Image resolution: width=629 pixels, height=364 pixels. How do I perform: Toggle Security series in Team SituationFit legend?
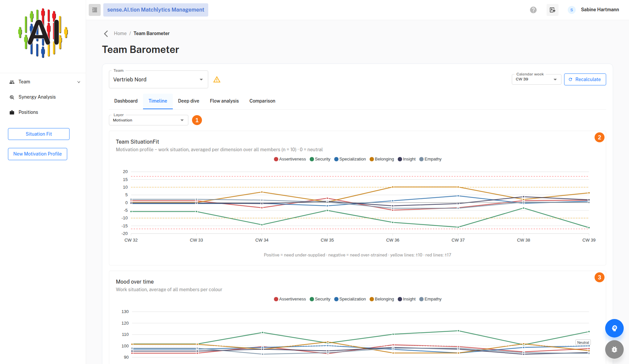(x=320, y=159)
